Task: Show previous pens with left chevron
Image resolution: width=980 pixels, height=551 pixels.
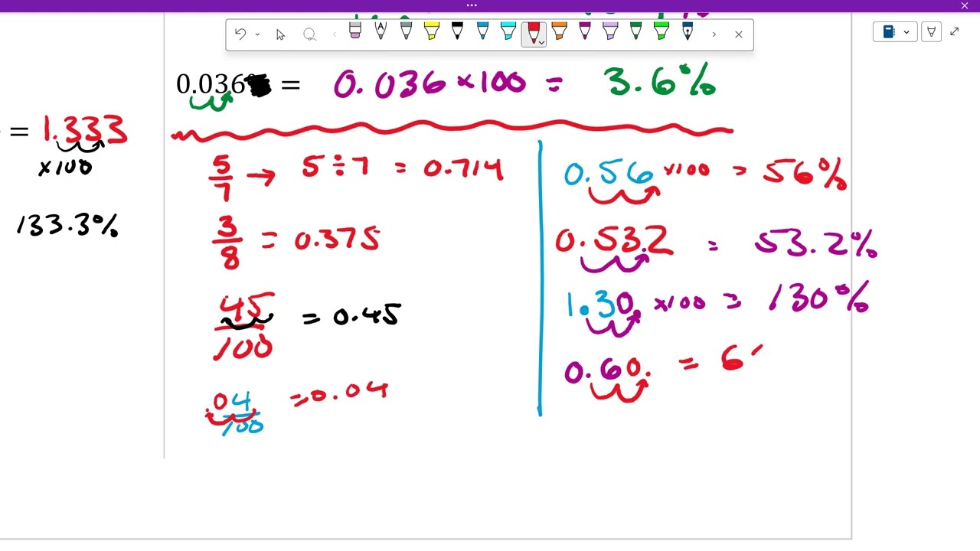Action: (335, 34)
